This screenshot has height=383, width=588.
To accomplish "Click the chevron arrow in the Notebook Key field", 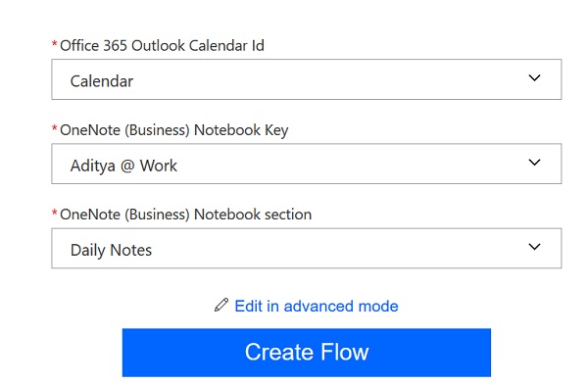I will click(534, 163).
